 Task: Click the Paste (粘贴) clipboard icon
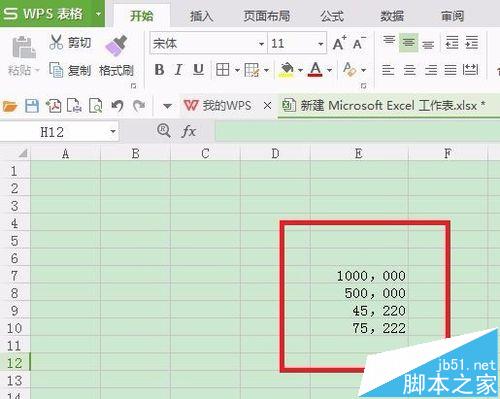23,47
